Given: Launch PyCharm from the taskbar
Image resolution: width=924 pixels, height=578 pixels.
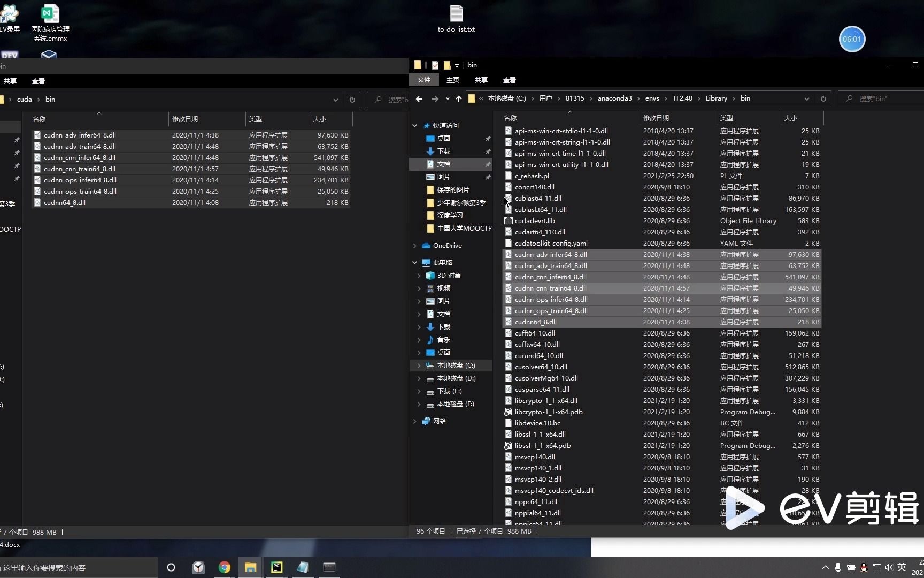Looking at the screenshot, I should point(276,567).
